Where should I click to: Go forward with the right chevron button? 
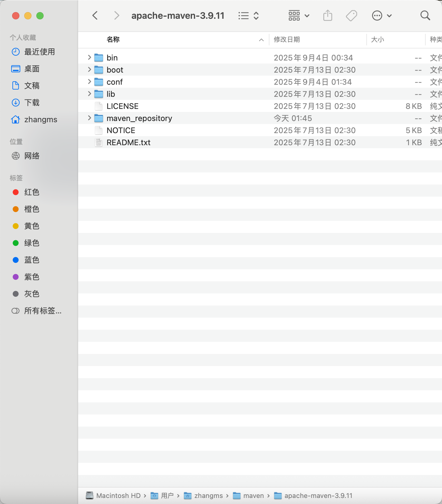(117, 15)
